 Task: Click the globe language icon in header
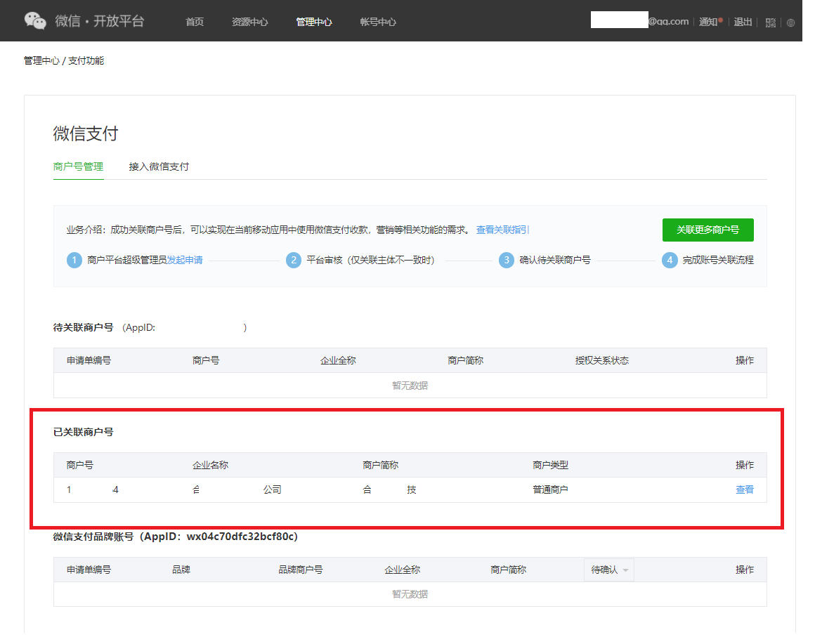tap(790, 22)
